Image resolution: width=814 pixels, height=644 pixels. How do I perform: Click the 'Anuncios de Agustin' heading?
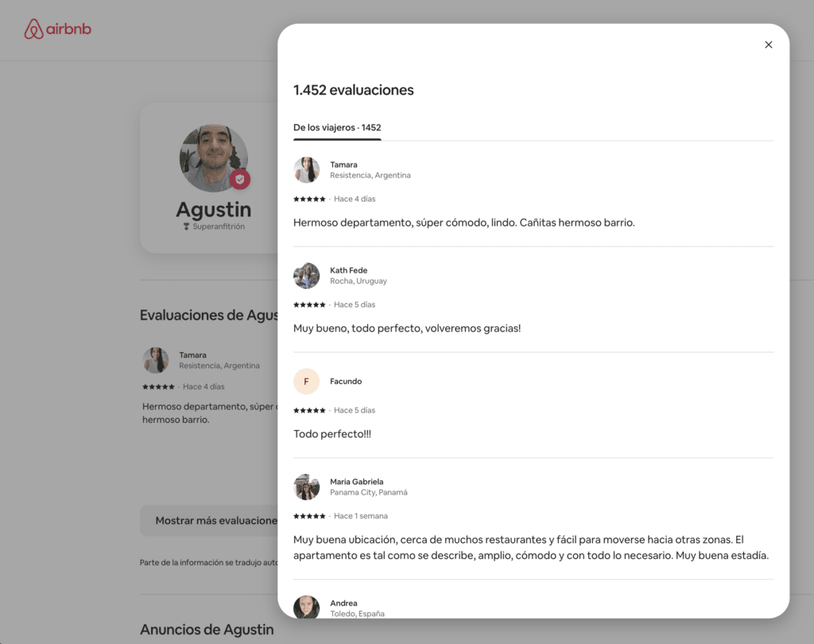click(207, 630)
